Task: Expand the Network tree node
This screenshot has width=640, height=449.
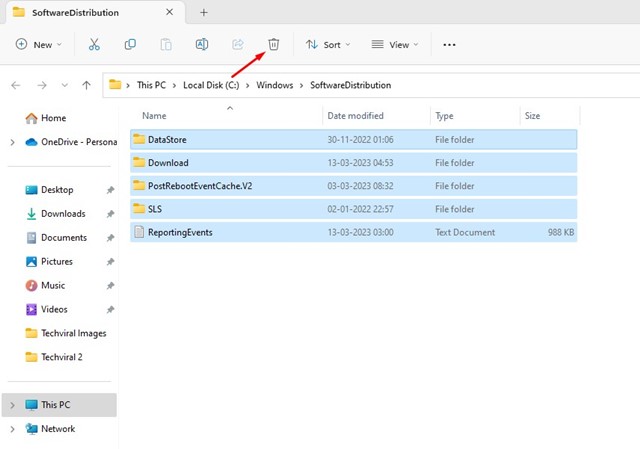Action: [12, 429]
